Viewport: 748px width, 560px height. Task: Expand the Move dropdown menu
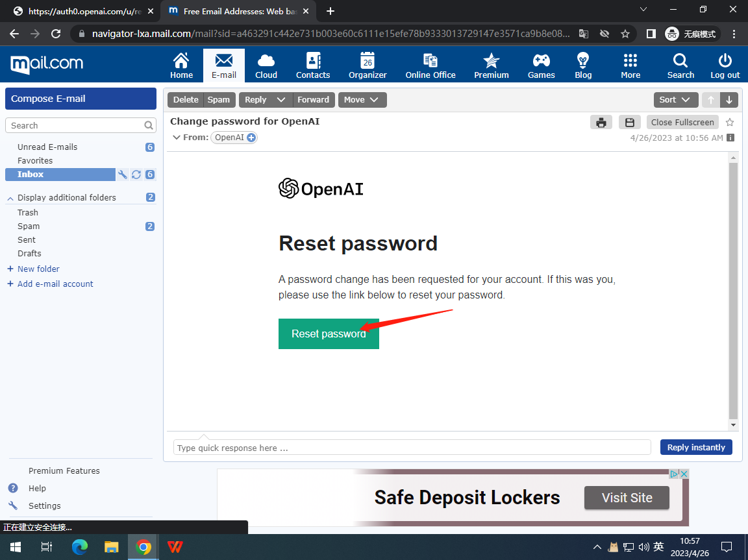tap(375, 100)
